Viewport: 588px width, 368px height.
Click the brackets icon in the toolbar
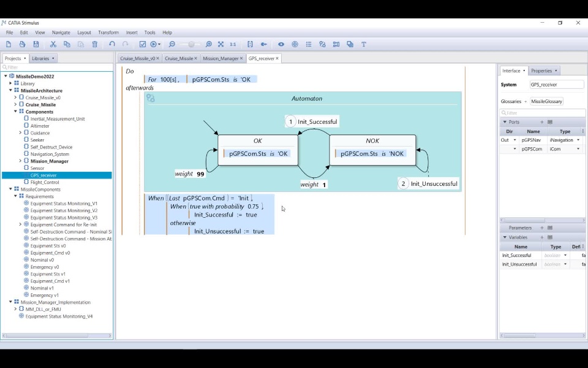point(250,44)
